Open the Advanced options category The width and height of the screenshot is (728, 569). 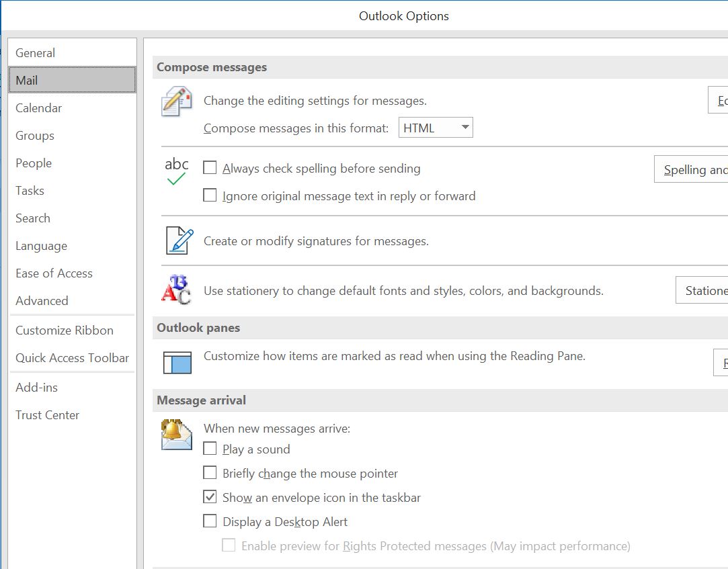pyautogui.click(x=73, y=301)
